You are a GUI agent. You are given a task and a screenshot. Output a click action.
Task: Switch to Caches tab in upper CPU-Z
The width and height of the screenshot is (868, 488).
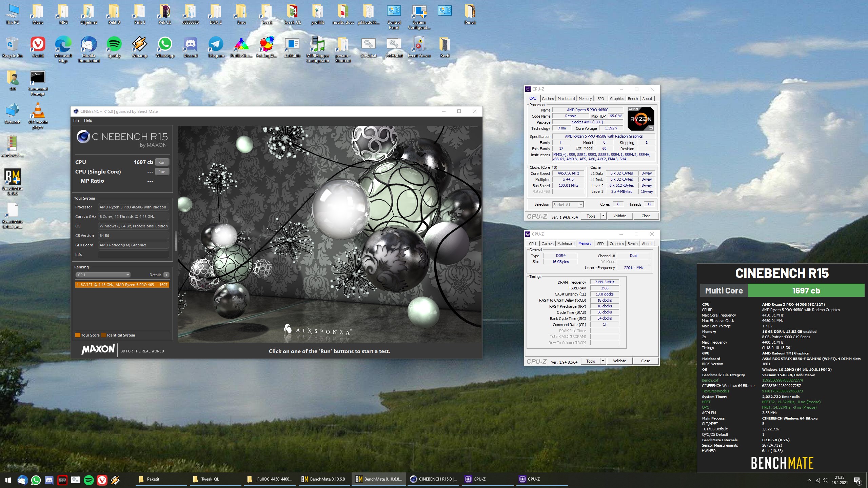(x=548, y=99)
